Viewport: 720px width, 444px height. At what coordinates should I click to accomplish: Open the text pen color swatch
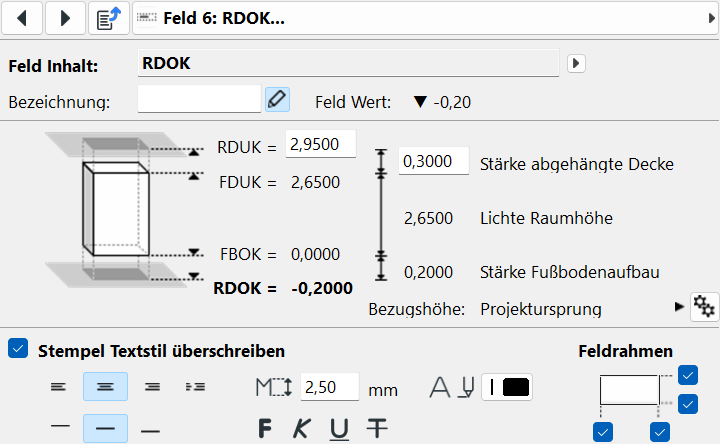(x=508, y=387)
